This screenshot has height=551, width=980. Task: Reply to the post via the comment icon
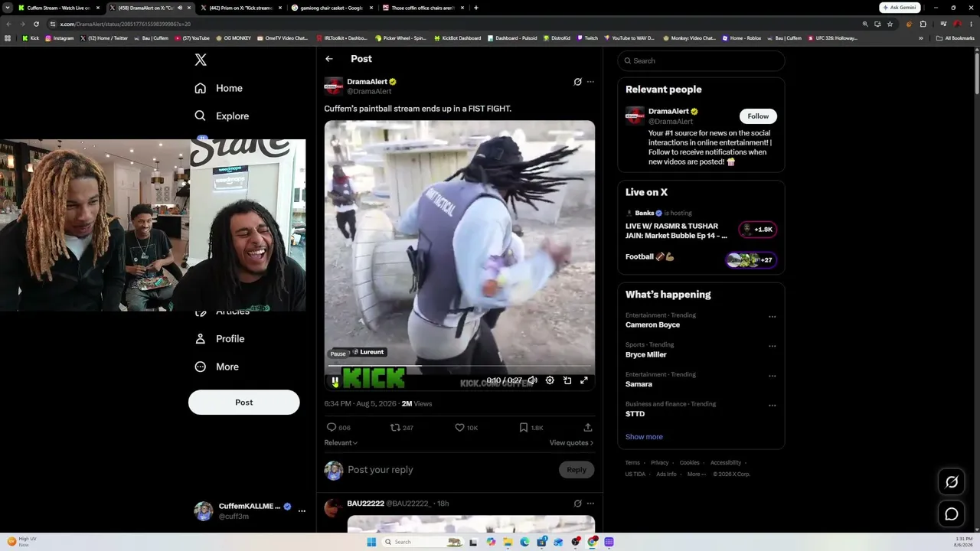[x=332, y=428]
